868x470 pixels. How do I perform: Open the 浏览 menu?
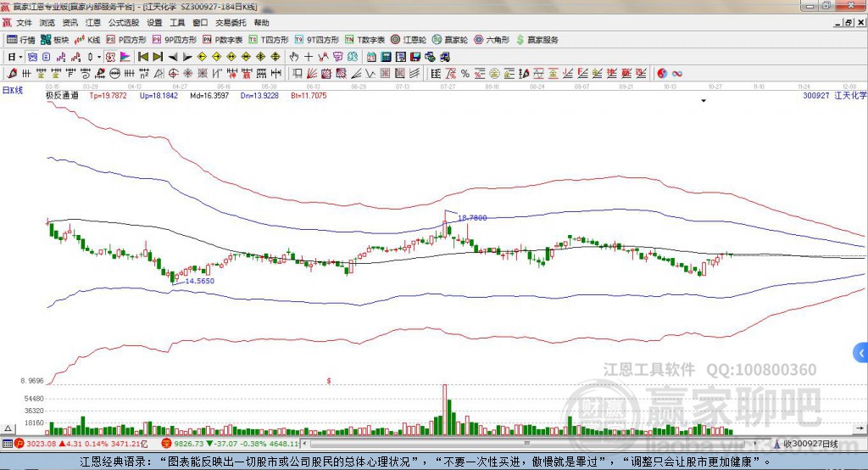click(x=47, y=23)
